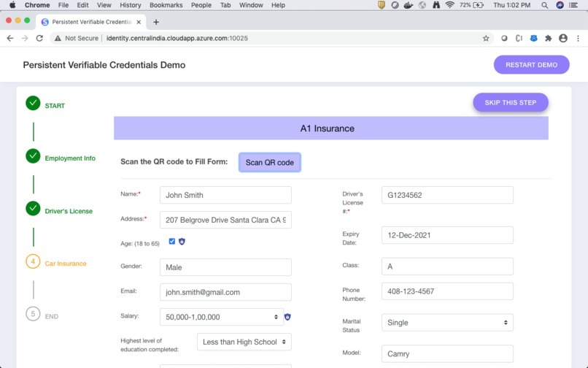Click the browser address bar URL
This screenshot has width=588, height=368.
(x=177, y=38)
